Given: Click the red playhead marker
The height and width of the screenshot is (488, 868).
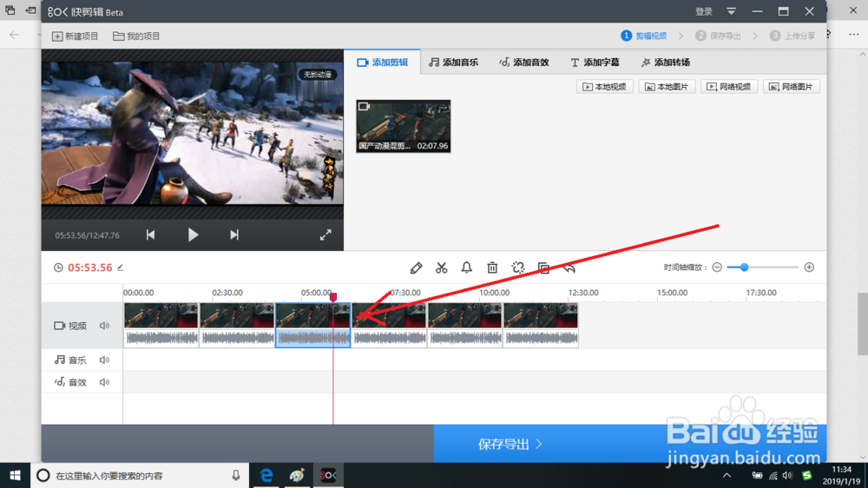Looking at the screenshot, I should coord(333,297).
